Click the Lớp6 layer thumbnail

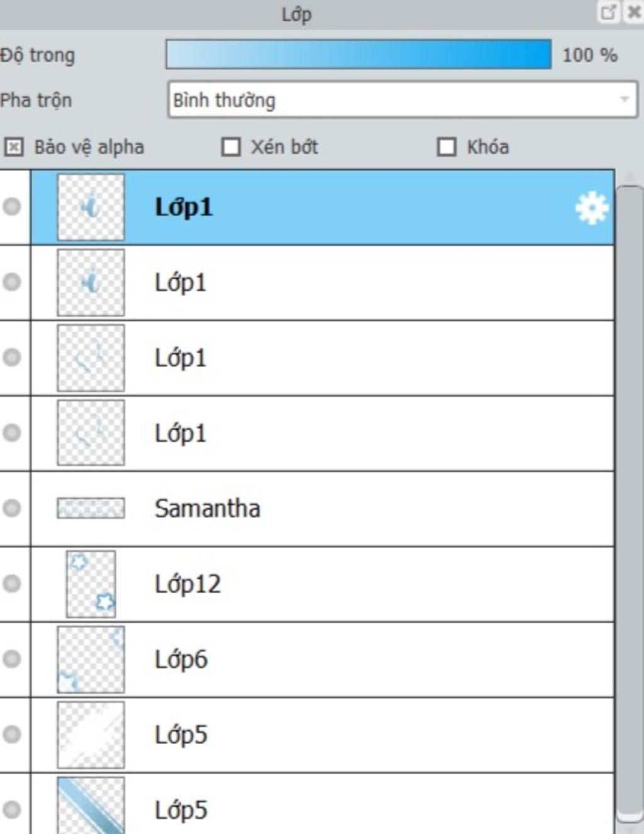pyautogui.click(x=91, y=659)
